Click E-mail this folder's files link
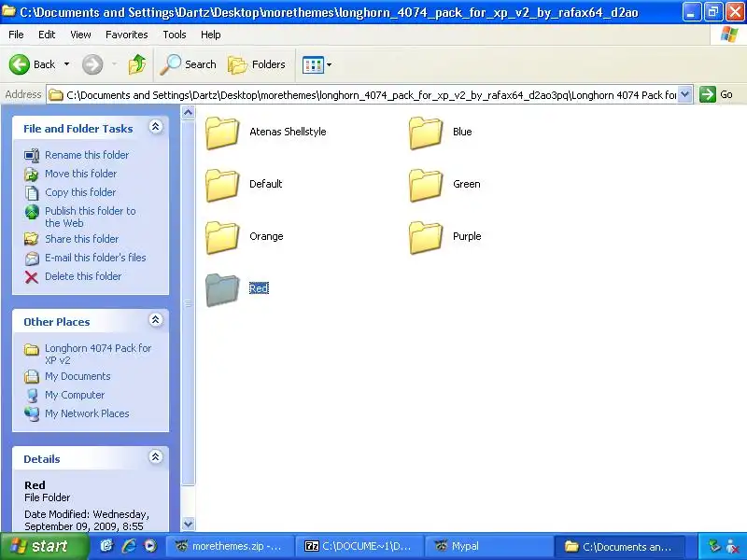The width and height of the screenshot is (747, 560). 95,258
